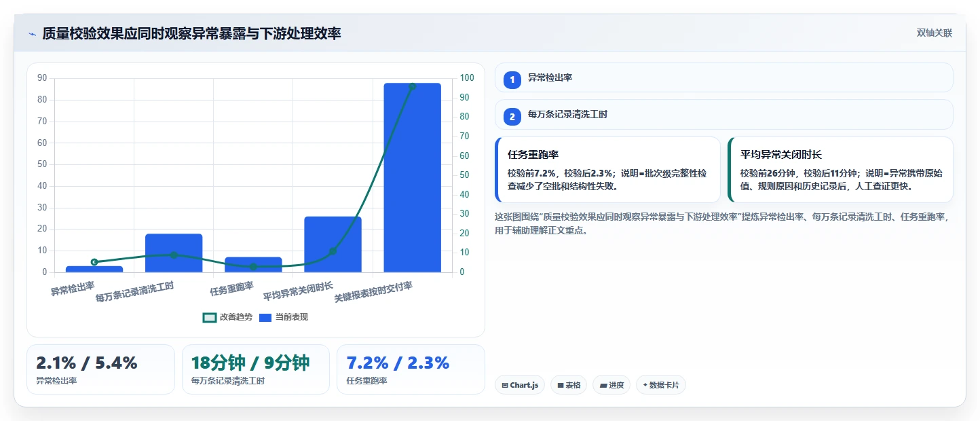The width and height of the screenshot is (980, 421).
Task: Click the 任务重跑率 bar in chart
Action: coord(253,265)
